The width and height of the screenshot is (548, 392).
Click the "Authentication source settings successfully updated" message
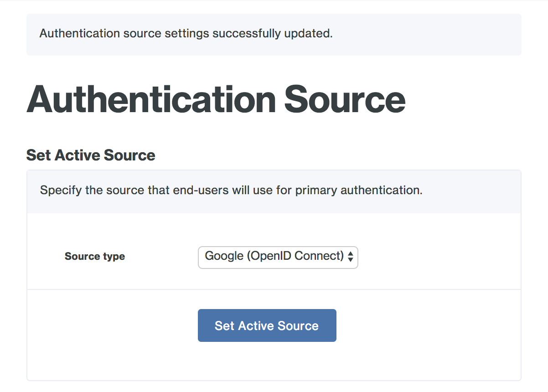click(x=186, y=34)
